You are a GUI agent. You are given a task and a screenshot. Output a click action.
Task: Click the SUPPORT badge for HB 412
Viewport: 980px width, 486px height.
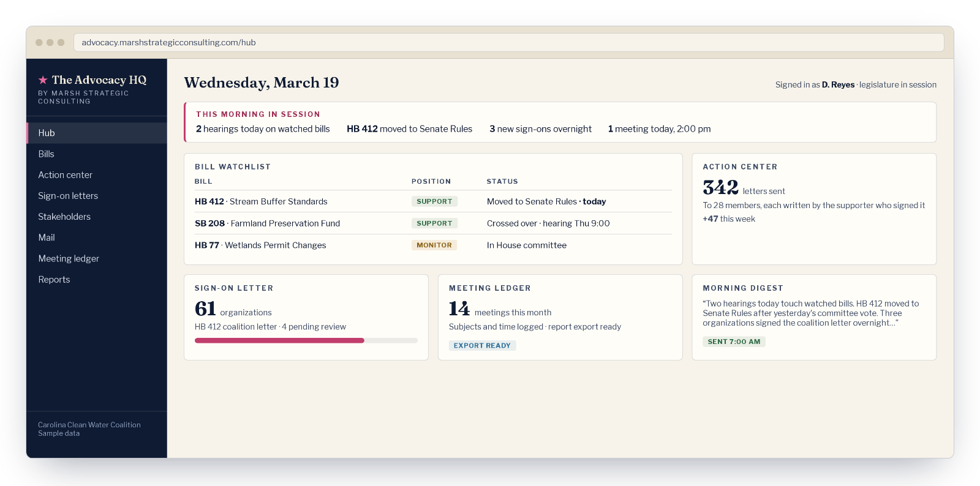(434, 201)
